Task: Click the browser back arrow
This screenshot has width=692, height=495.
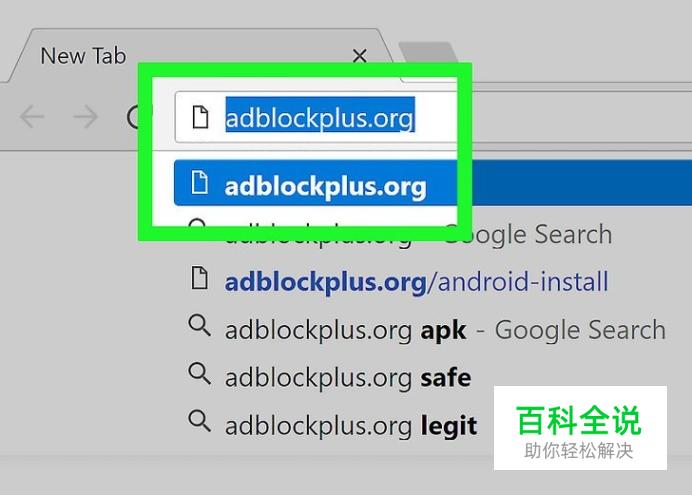Action: coord(32,117)
